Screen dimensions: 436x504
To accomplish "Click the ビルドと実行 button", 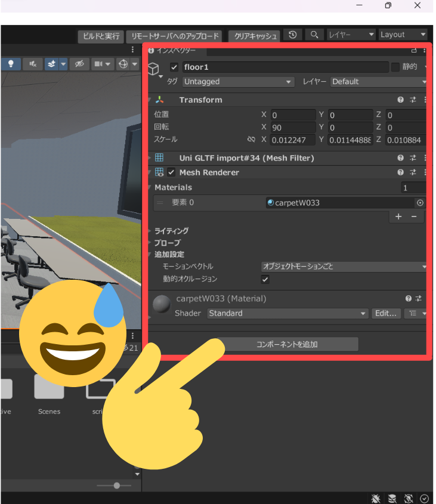I will click(101, 36).
